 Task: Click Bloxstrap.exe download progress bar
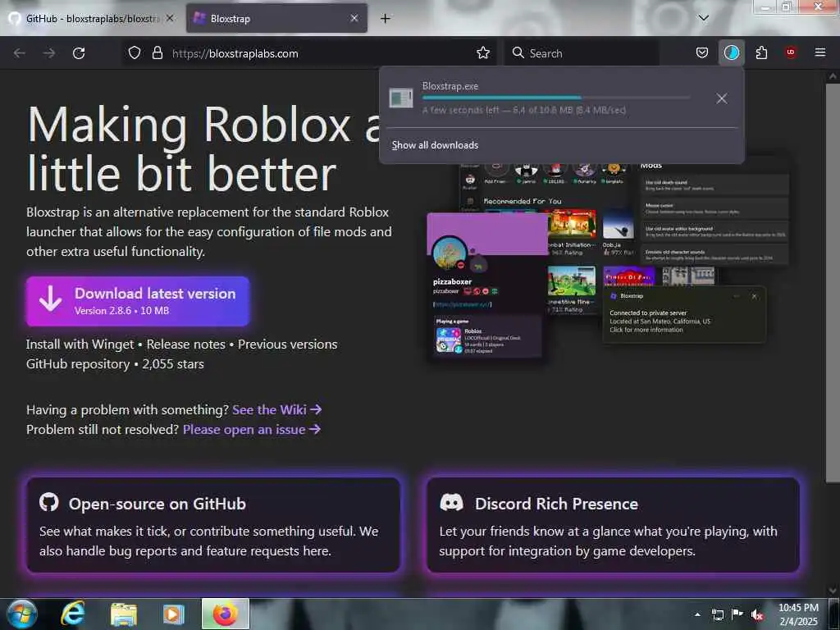tap(555, 98)
